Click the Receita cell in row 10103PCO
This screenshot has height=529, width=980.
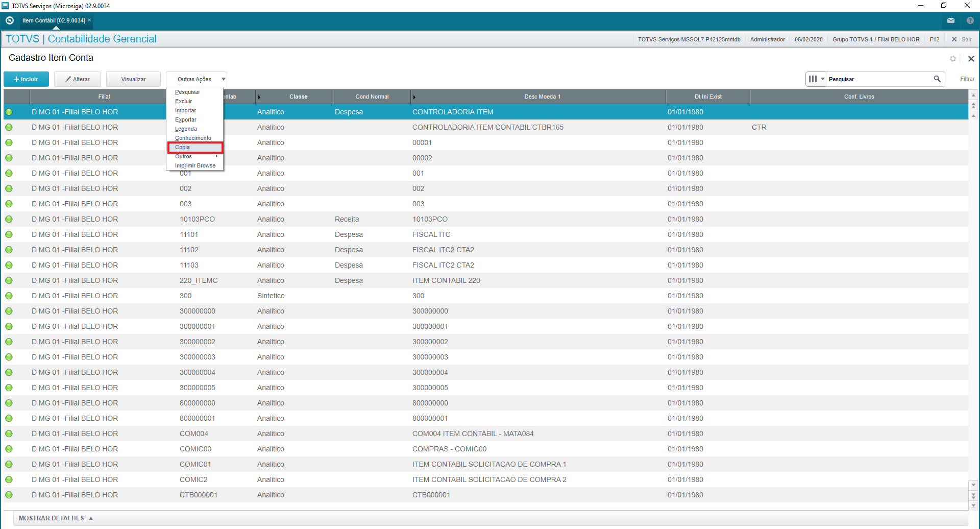(x=347, y=219)
